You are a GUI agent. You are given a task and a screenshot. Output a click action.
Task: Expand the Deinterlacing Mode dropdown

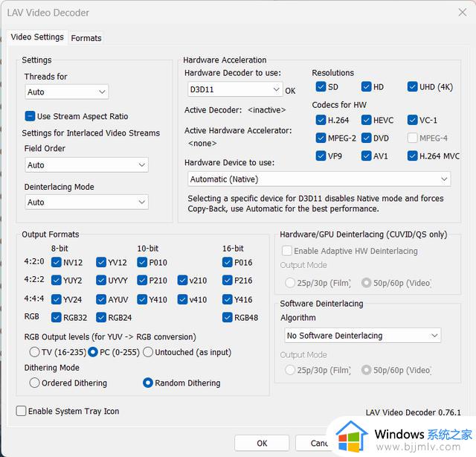pyautogui.click(x=86, y=202)
